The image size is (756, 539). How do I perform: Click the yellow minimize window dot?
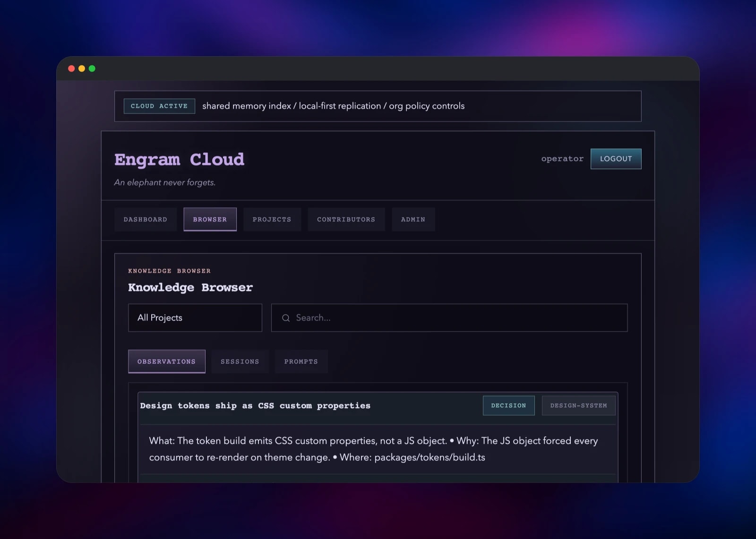(82, 68)
